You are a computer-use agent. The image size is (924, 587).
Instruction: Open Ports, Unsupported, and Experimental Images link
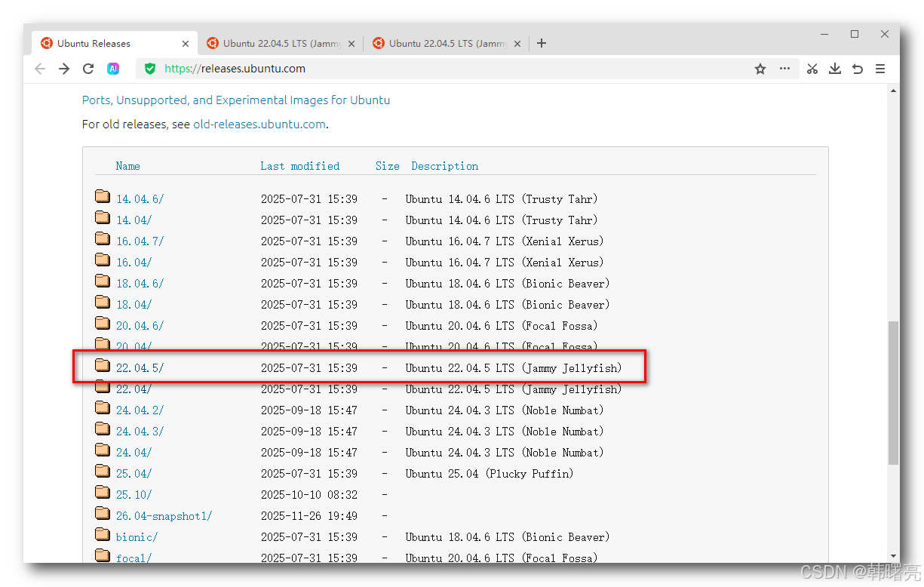click(236, 100)
